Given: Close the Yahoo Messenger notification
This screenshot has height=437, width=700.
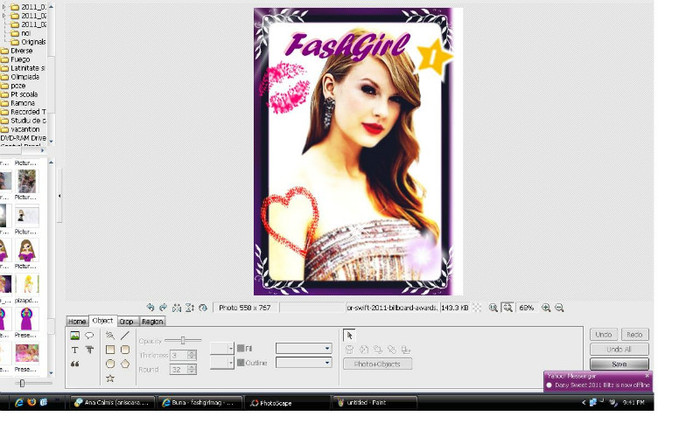Looking at the screenshot, I should [647, 376].
